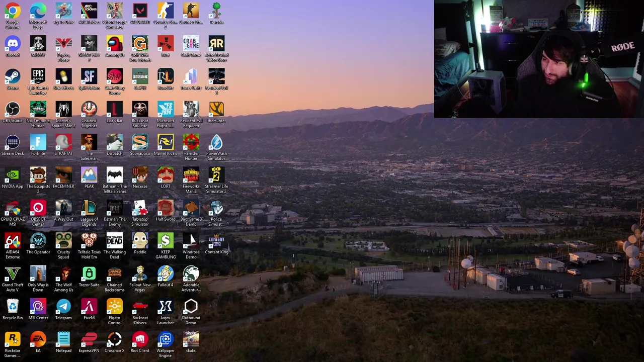Select the VALORANT desktop shortcut

click(140, 11)
